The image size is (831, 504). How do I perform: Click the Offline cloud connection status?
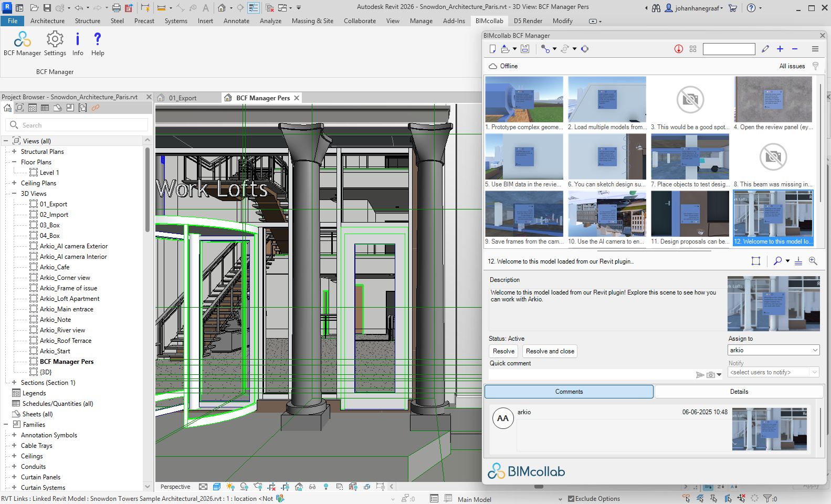pos(503,66)
